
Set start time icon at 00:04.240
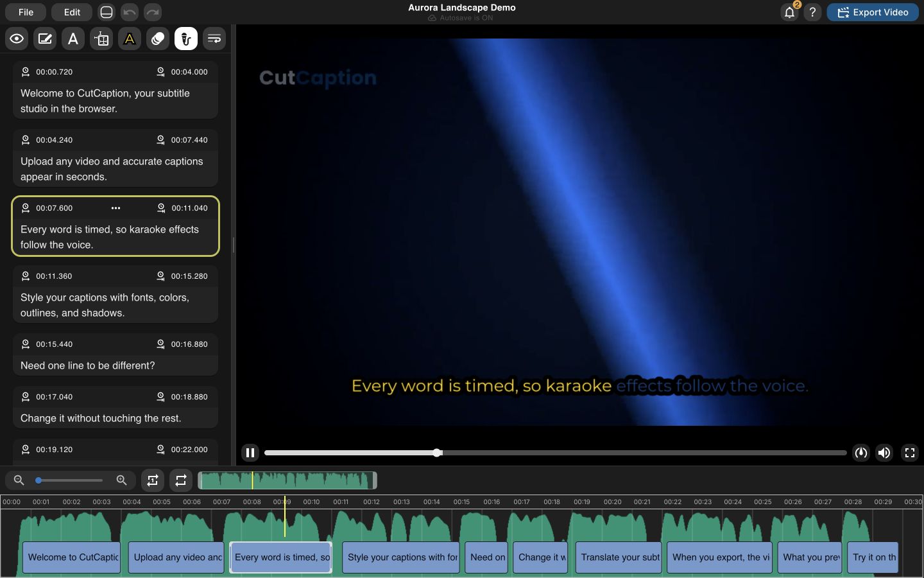[26, 140]
